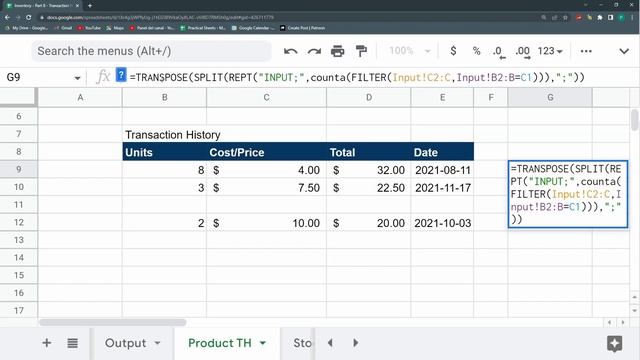Screen dimensions: 640x360
Task: Select the Inventory browser tab
Action: pyautogui.click(x=41, y=5)
